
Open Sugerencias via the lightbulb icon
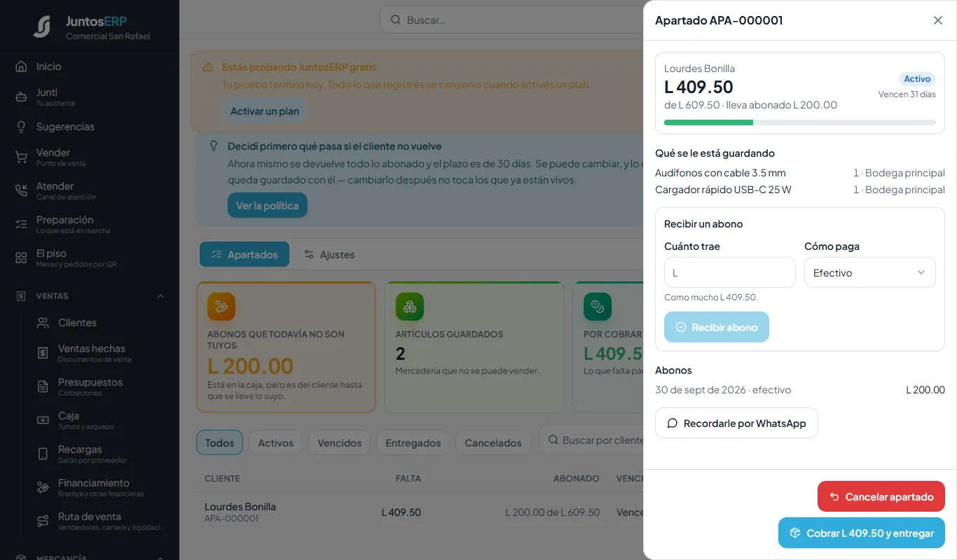point(21,127)
